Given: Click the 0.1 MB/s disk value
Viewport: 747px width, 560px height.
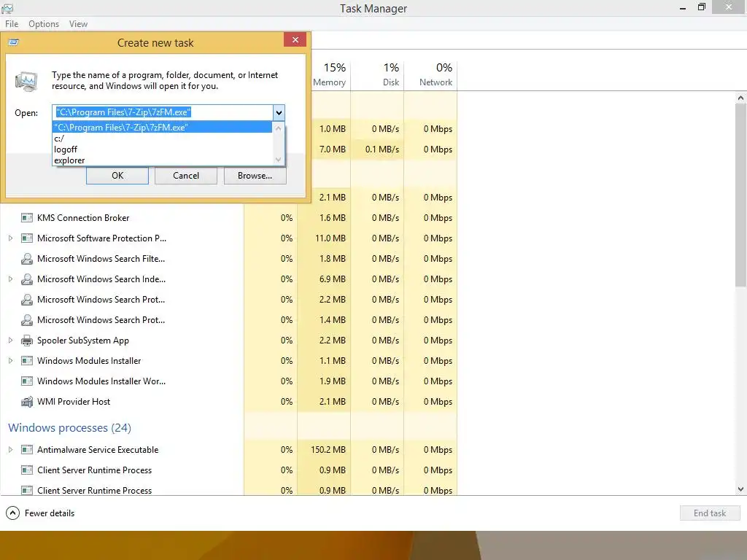Looking at the screenshot, I should (x=382, y=149).
